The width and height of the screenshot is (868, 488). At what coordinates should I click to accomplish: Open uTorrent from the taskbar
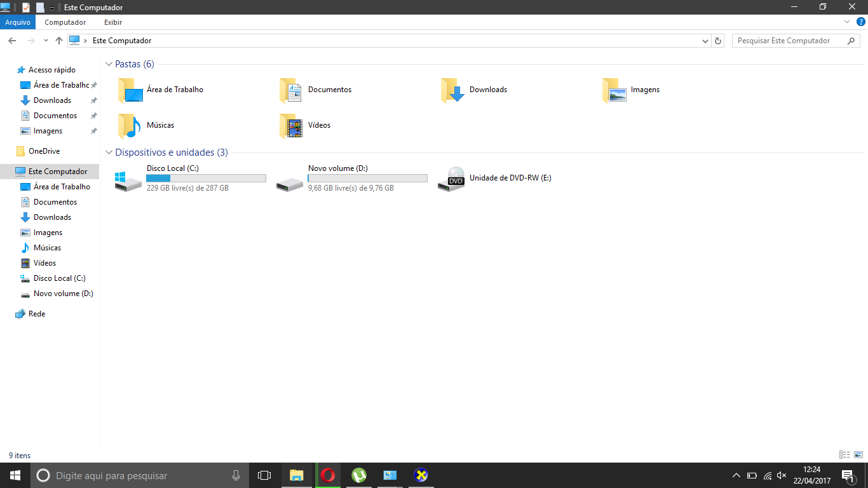click(x=359, y=475)
